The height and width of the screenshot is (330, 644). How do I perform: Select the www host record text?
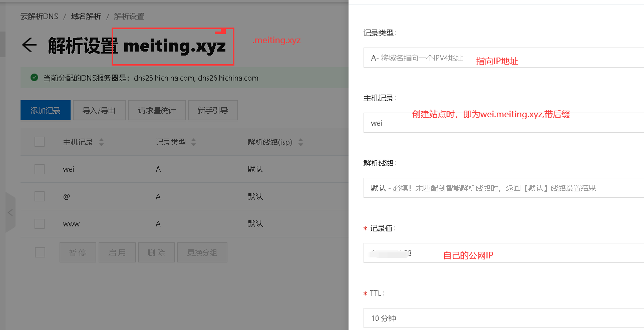tap(71, 224)
